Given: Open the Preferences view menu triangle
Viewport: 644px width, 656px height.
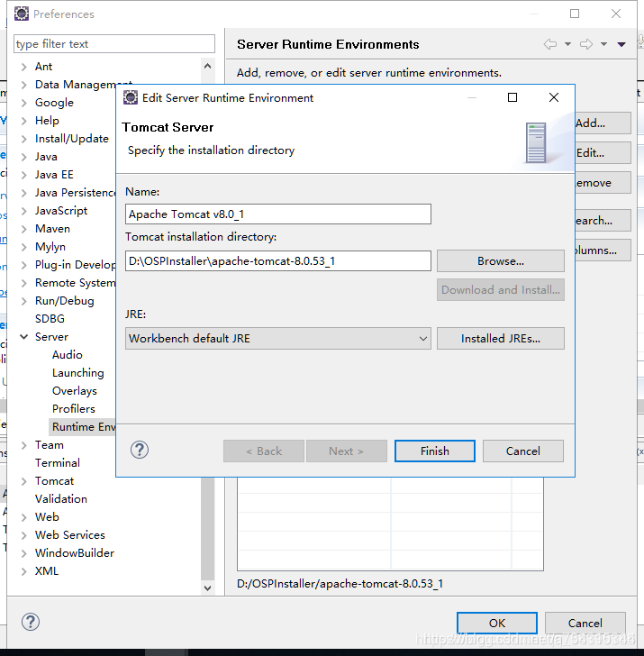Looking at the screenshot, I should click(x=621, y=44).
